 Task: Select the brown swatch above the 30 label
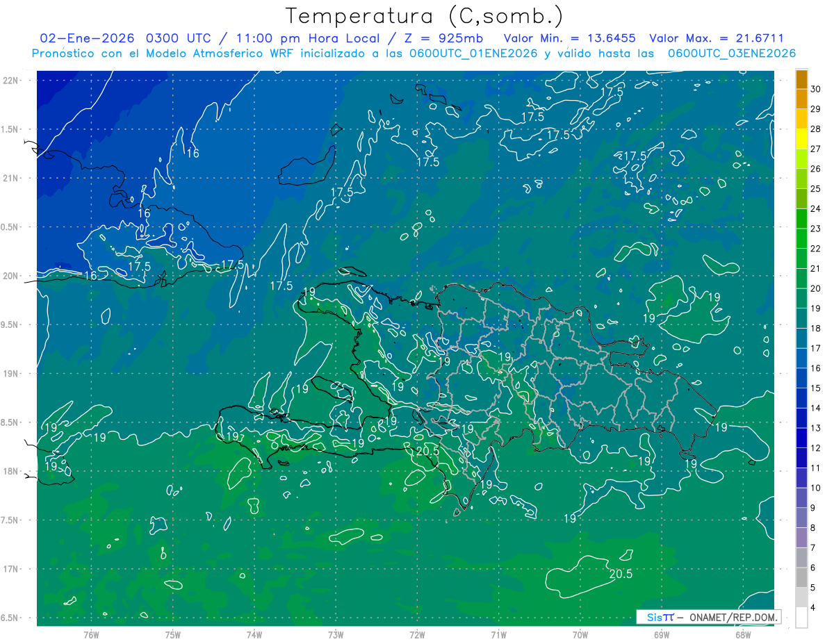[x=801, y=80]
